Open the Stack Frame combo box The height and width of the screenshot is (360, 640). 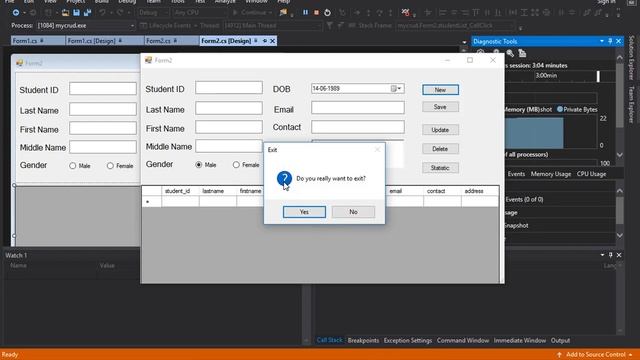(x=455, y=26)
